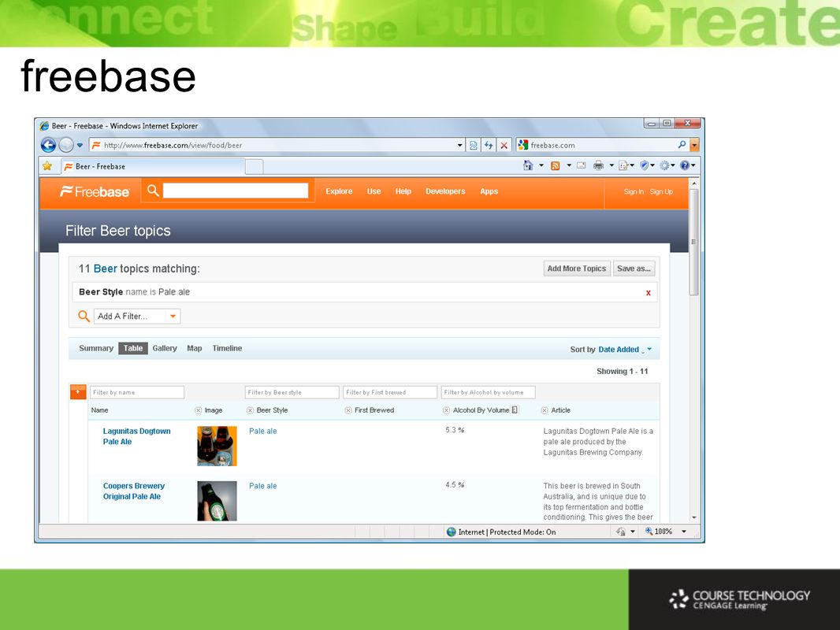This screenshot has height=630, width=840.
Task: Click the orange RSS feeds icon
Action: (556, 166)
